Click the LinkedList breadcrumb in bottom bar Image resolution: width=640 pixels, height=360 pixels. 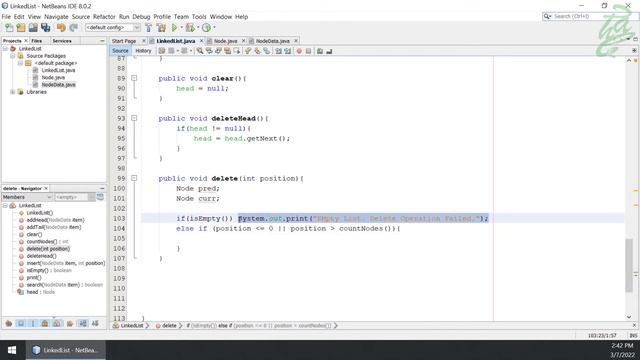131,325
